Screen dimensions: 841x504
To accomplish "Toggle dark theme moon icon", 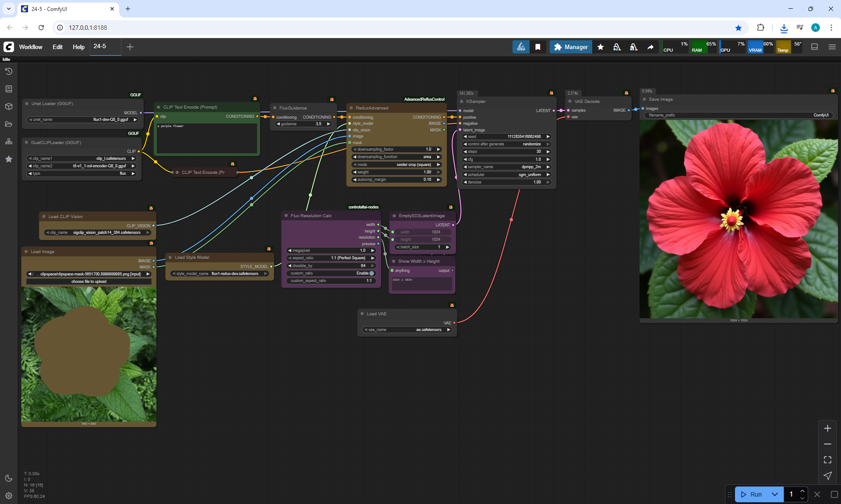I will click(8, 478).
